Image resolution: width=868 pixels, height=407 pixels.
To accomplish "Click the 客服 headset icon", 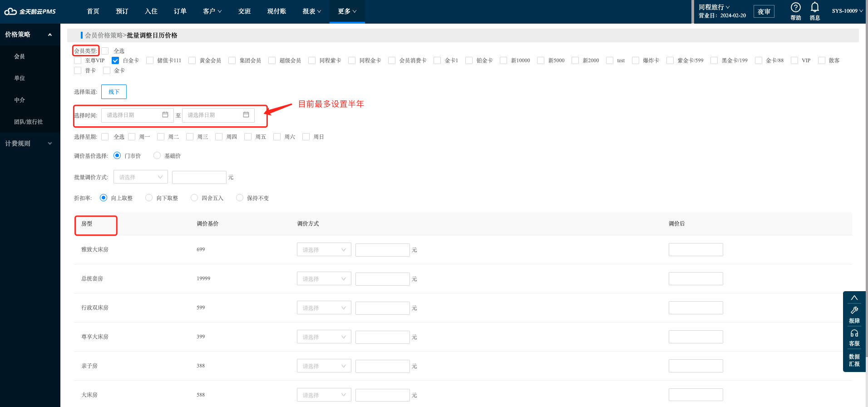I will point(854,333).
